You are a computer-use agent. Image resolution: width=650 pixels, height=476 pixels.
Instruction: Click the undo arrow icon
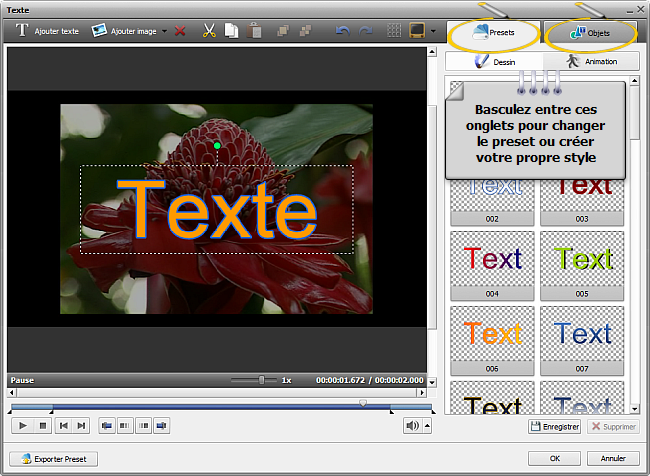[342, 31]
